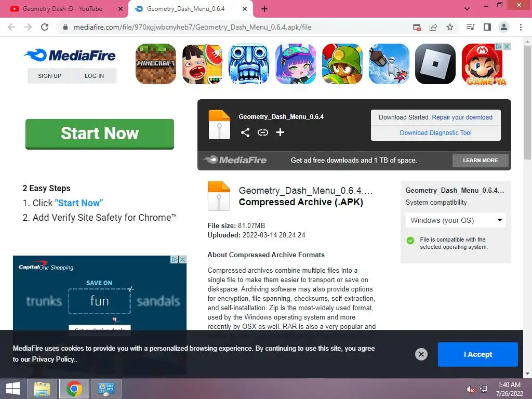532x399 pixels.
Task: Open File Explorer from taskbar
Action: tap(42, 389)
